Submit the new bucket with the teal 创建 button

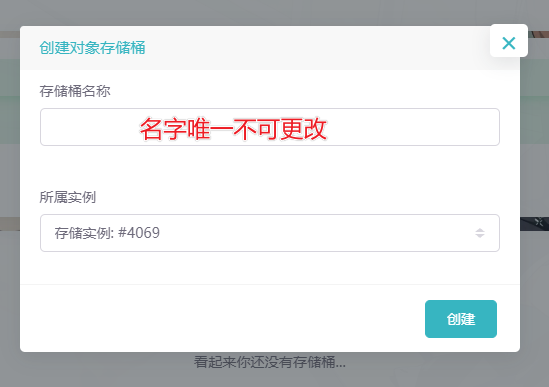[461, 319]
